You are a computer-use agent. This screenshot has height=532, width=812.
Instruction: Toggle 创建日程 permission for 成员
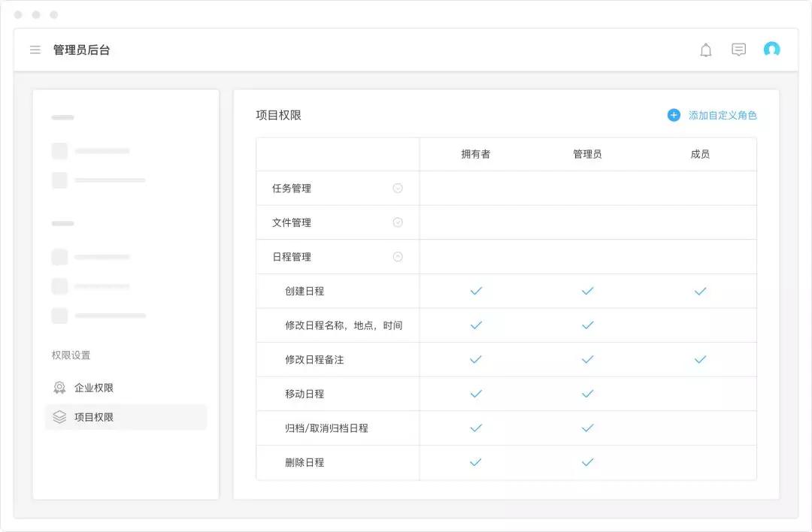700,291
